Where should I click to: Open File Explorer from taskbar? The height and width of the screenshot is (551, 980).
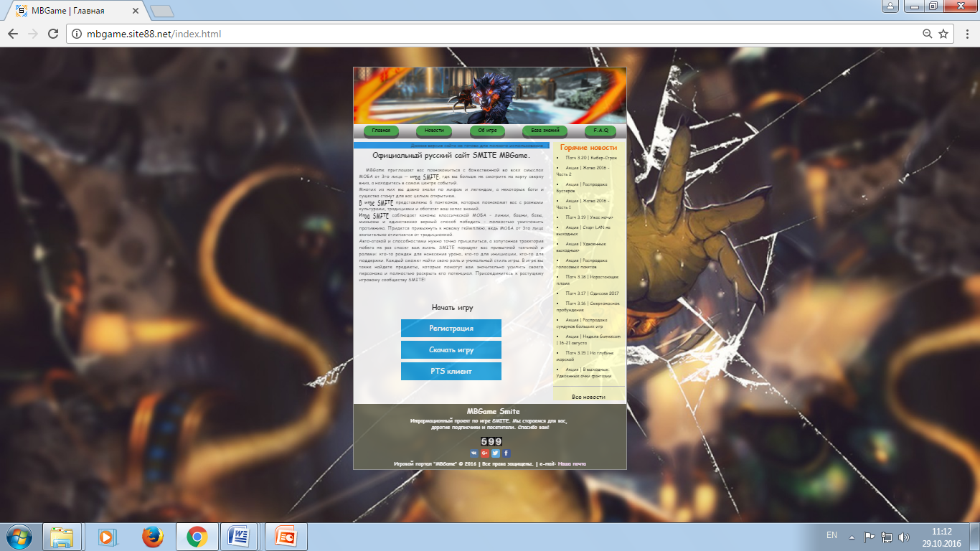pos(62,537)
